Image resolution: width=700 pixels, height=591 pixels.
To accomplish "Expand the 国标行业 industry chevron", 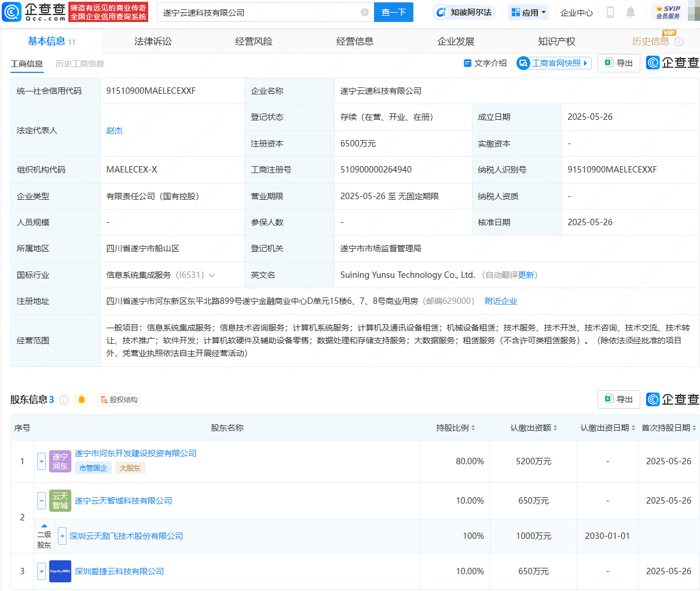I will [212, 275].
